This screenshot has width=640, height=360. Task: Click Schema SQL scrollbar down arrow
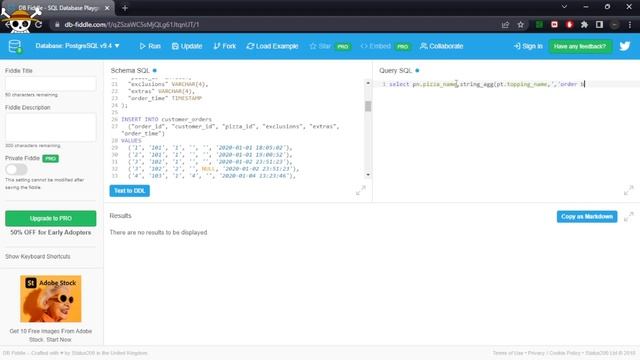click(368, 175)
